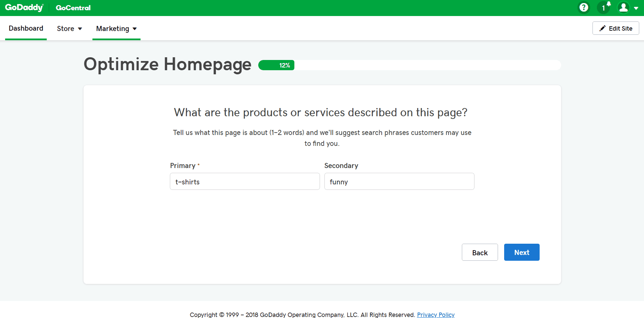This screenshot has height=318, width=644.
Task: Click the Edit Site button
Action: point(616,28)
